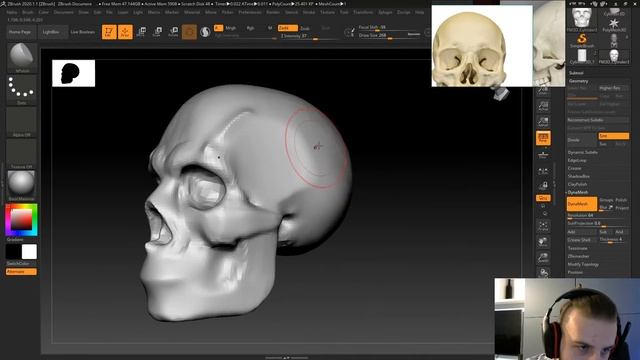Click the Reconstruct Subdiv button
The height and width of the screenshot is (360, 640).
[597, 120]
